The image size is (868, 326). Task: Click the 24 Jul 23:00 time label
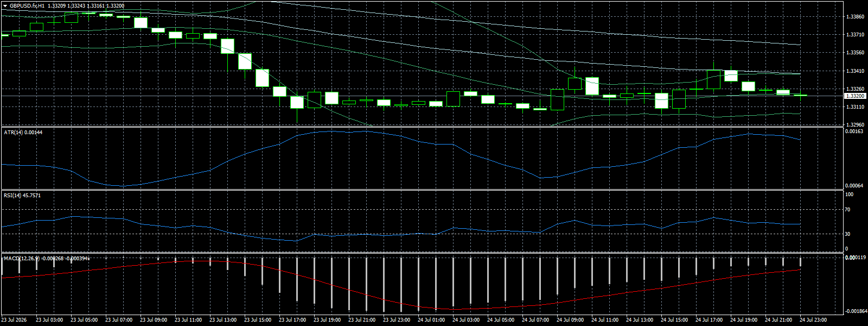tap(813, 320)
